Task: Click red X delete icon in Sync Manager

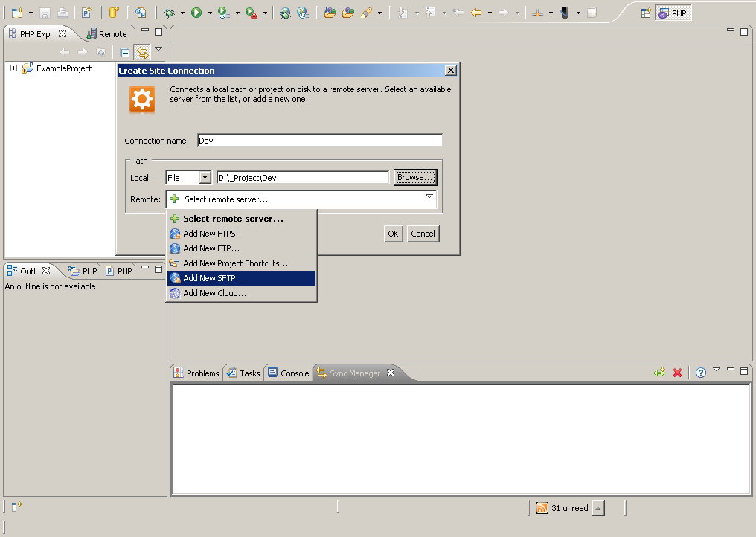Action: click(677, 373)
